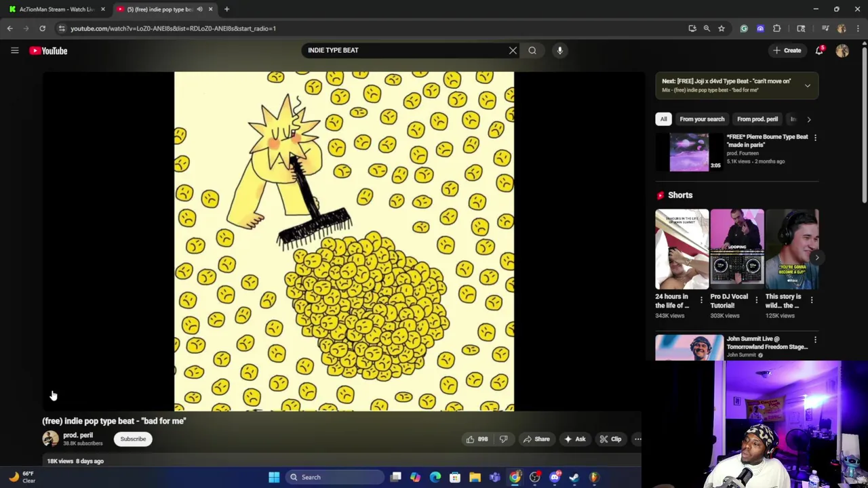This screenshot has width=868, height=488.
Task: Open Steam from the taskbar
Action: pos(574,477)
